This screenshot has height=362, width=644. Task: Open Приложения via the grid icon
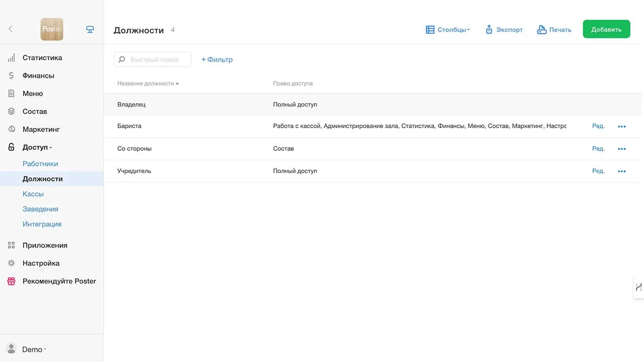(x=11, y=245)
